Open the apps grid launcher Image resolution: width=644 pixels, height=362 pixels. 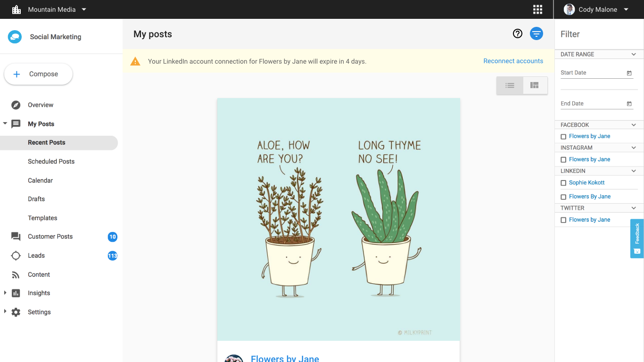click(537, 9)
